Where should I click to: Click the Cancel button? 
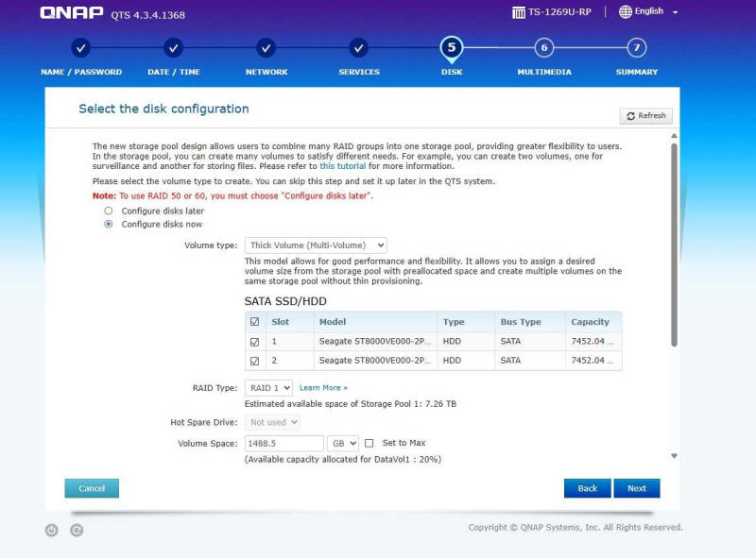(x=92, y=488)
